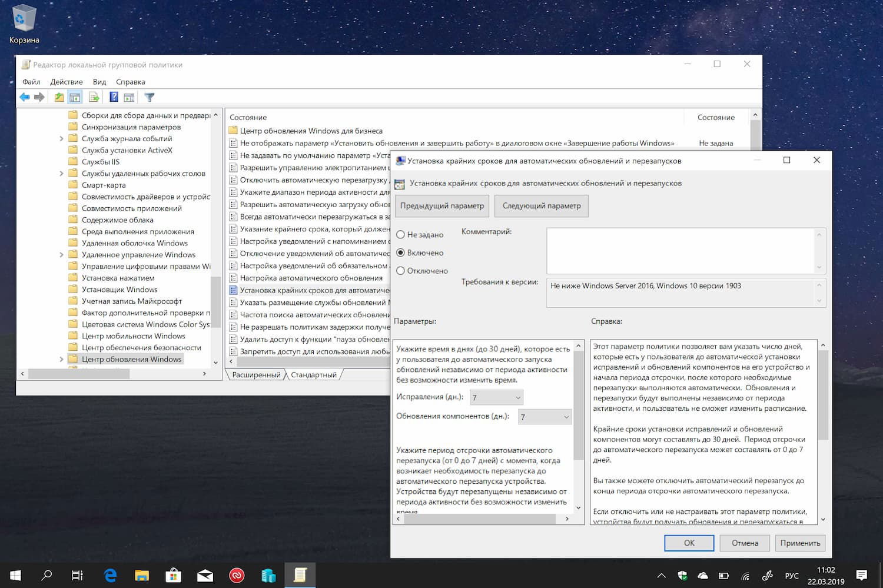Toggle the action pane toolbar icon

[129, 97]
